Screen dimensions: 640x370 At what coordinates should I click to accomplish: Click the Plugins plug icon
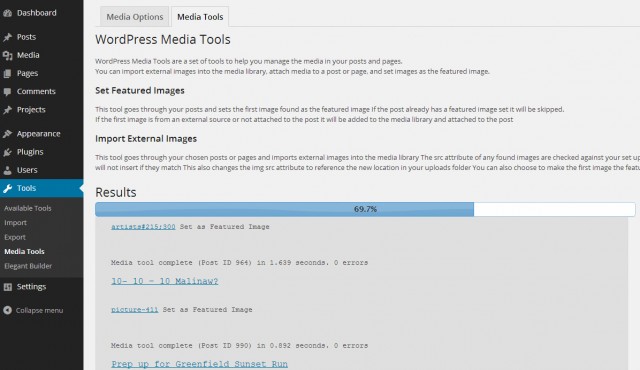pyautogui.click(x=7, y=152)
